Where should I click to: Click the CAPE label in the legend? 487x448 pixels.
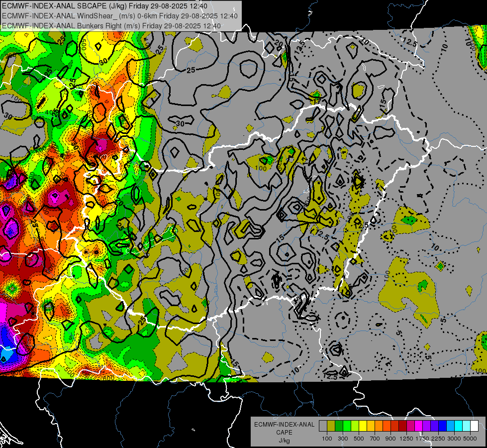[x=284, y=433]
